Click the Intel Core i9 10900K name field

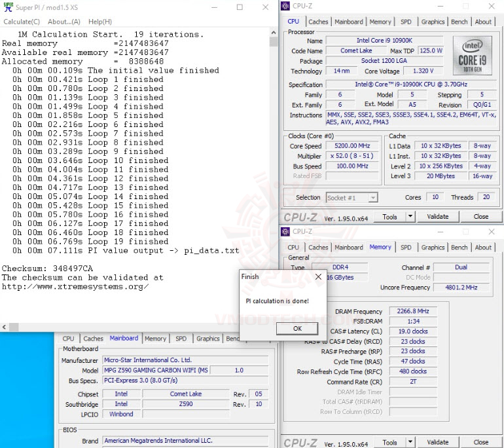click(384, 41)
